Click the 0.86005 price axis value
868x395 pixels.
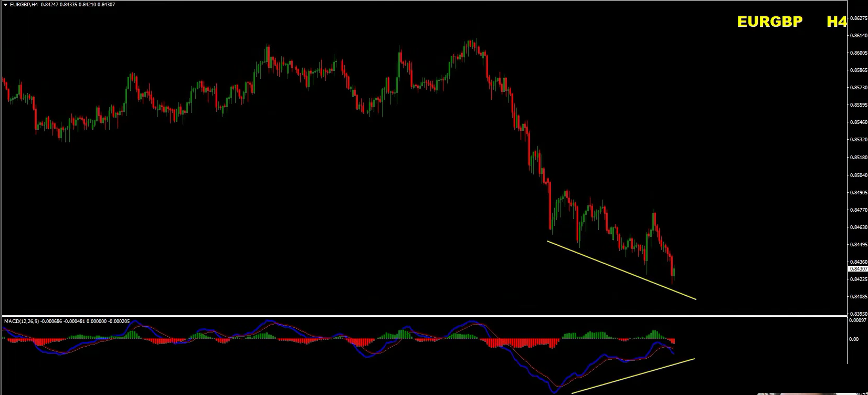point(858,53)
